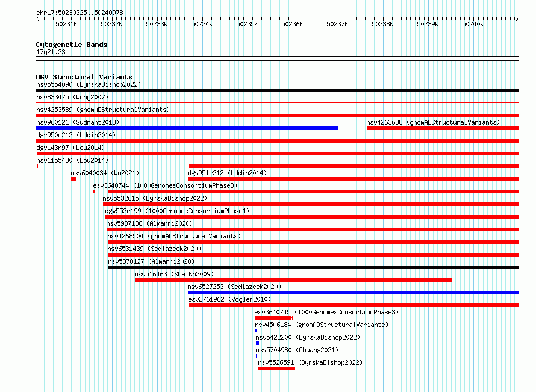Open the nsv516463 (Shaikh2009) label
The height and width of the screenshot is (392, 536).
[174, 274]
